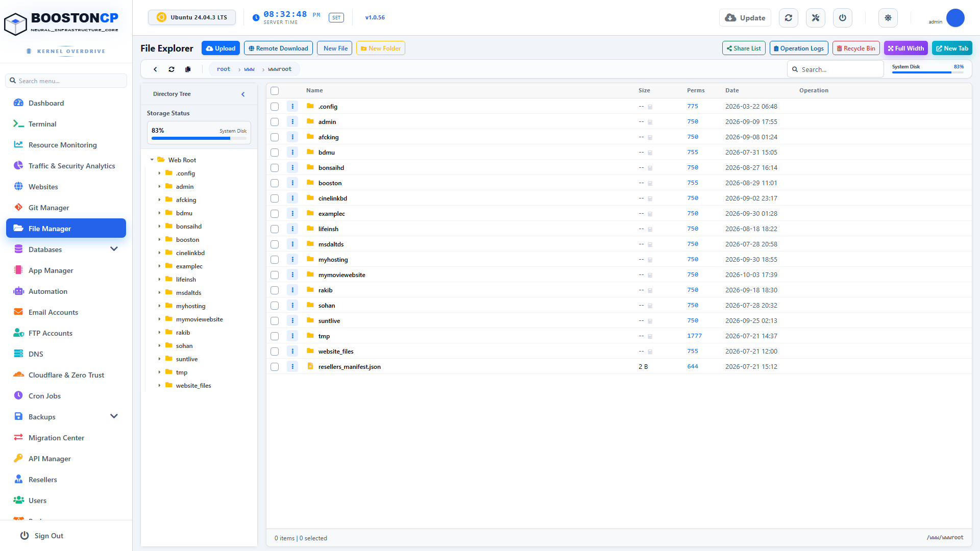The height and width of the screenshot is (551, 980).
Task: Expand Databases submenu chevron
Action: (114, 249)
